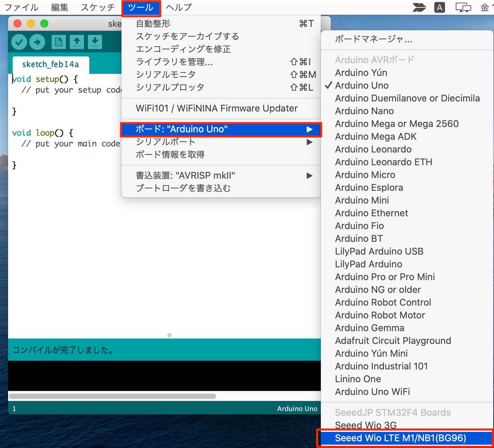Screen dimensions: 494x448
Task: Open the ツール menu
Action: [x=141, y=8]
